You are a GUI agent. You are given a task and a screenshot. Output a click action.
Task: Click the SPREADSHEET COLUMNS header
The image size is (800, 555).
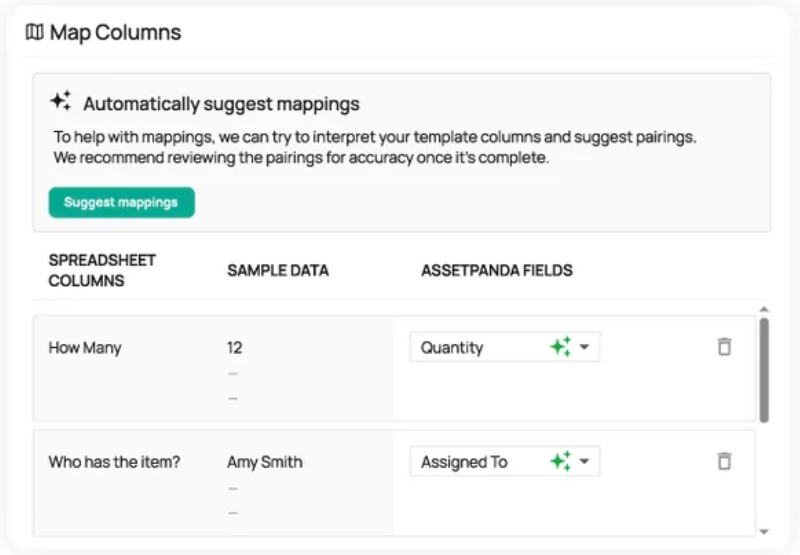(x=102, y=270)
